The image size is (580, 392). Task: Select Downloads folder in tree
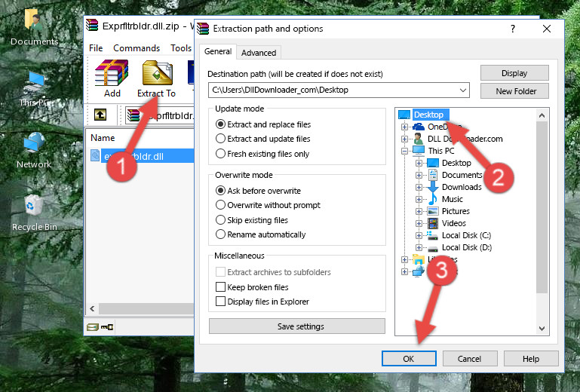(x=462, y=187)
